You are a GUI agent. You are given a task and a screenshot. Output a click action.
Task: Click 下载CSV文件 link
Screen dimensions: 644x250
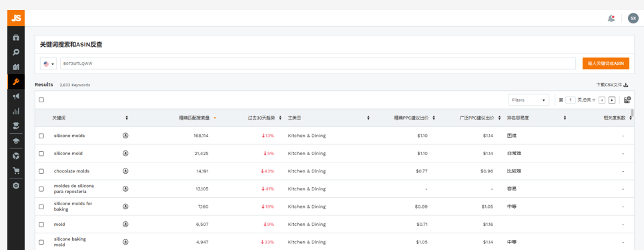613,85
